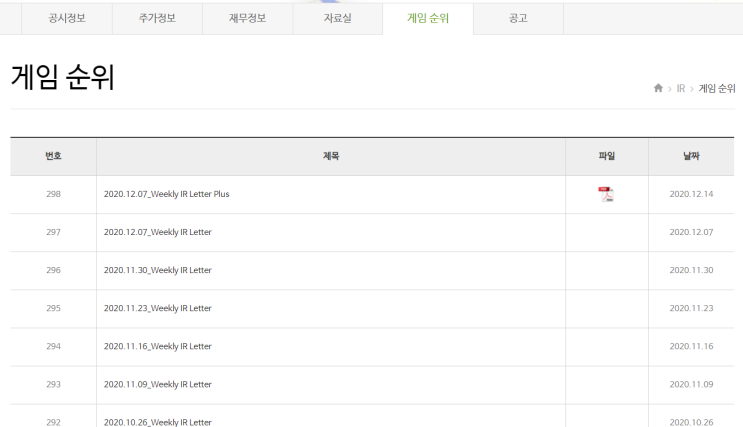Open the 2020.11.23_Weekly IR Letter post
This screenshot has height=427, width=743.
[x=158, y=308]
